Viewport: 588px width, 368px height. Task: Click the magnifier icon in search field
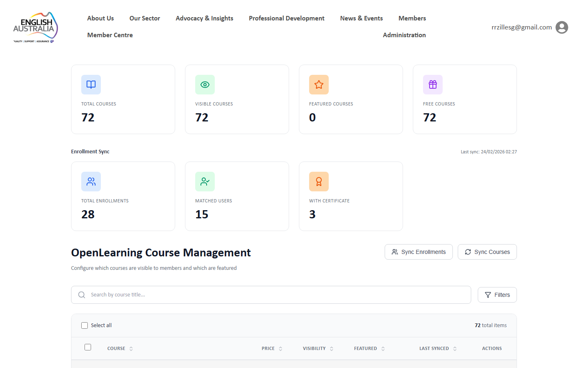(82, 295)
